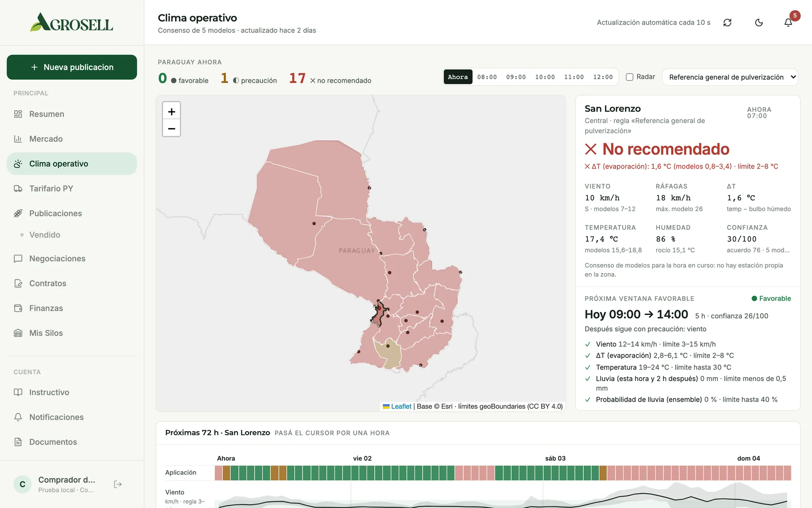812x508 pixels.
Task: Enable the Radar checkbox
Action: click(629, 77)
